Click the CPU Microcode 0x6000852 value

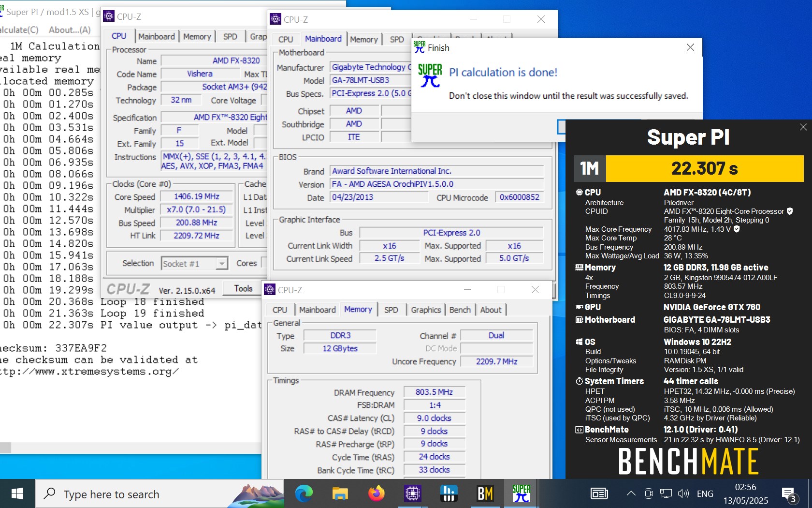coord(519,197)
